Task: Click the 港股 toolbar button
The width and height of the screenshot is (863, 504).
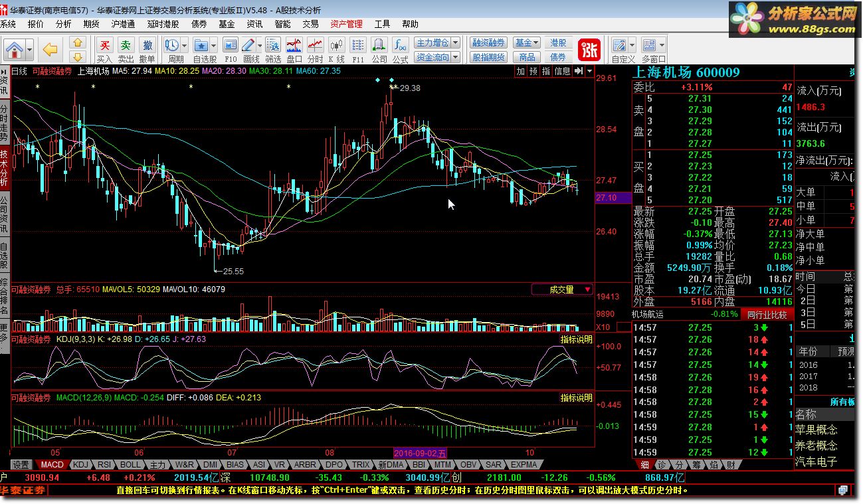Action: [558, 43]
